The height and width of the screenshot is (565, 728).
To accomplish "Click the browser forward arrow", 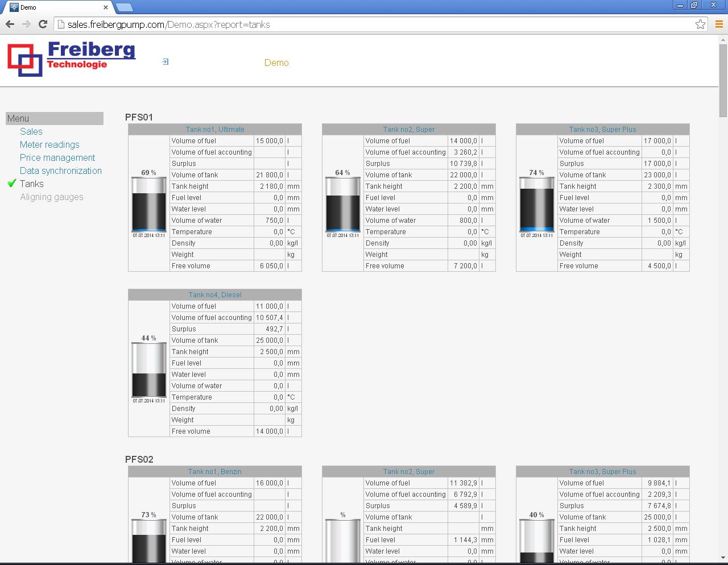I will click(26, 24).
